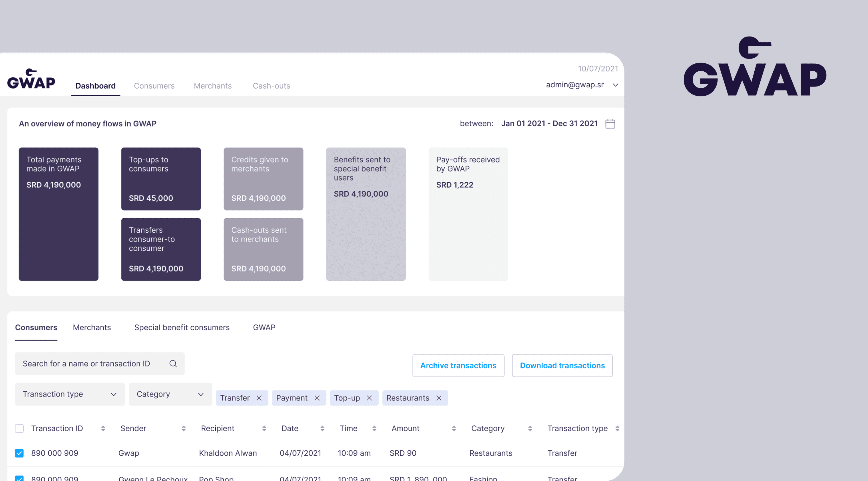The width and height of the screenshot is (868, 481).
Task: Sort table by Date column arrows
Action: pos(322,428)
